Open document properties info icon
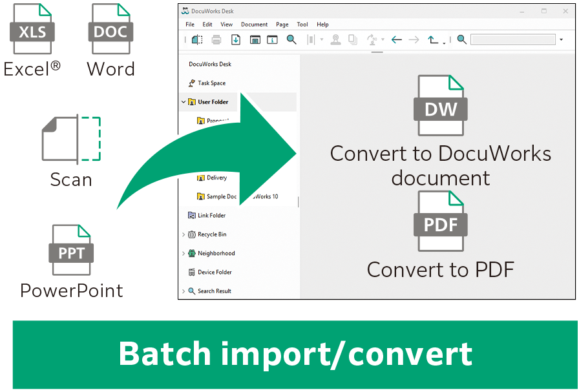This screenshot has width=579, height=392. pos(271,39)
